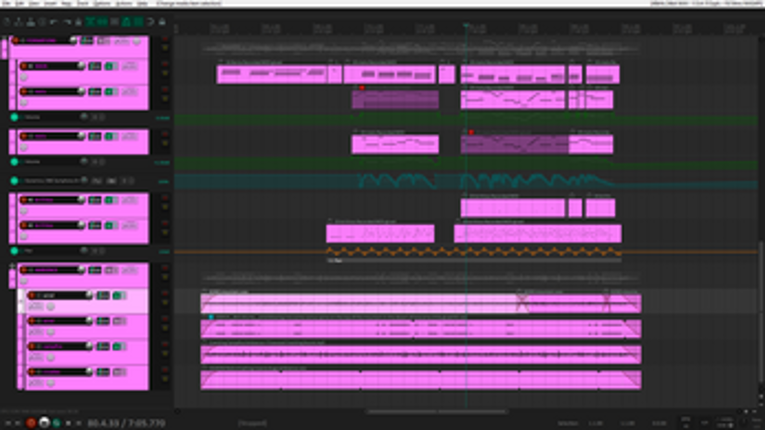Solo the fourth track
The height and width of the screenshot is (430, 765).
(x=165, y=143)
